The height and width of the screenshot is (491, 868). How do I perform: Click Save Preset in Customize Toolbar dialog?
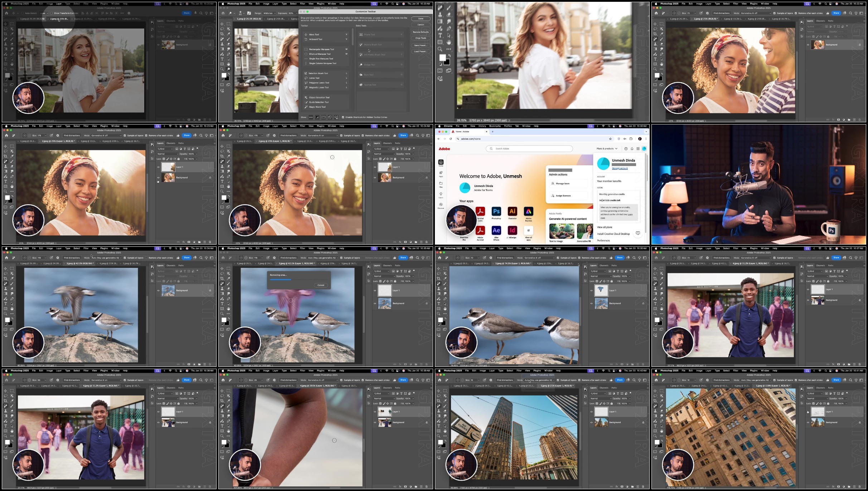(421, 45)
